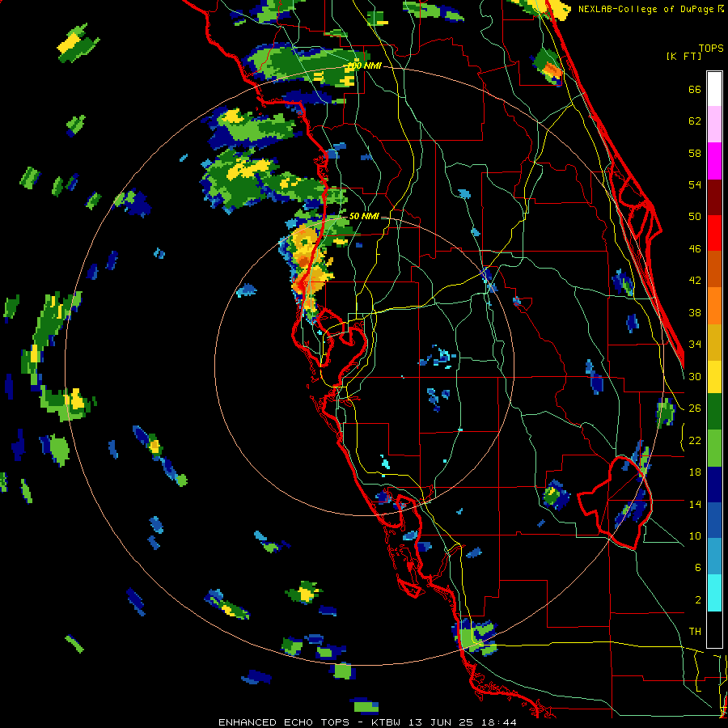Click the "TH" threshold label
Image resolution: width=728 pixels, height=728 pixels.
tap(695, 632)
